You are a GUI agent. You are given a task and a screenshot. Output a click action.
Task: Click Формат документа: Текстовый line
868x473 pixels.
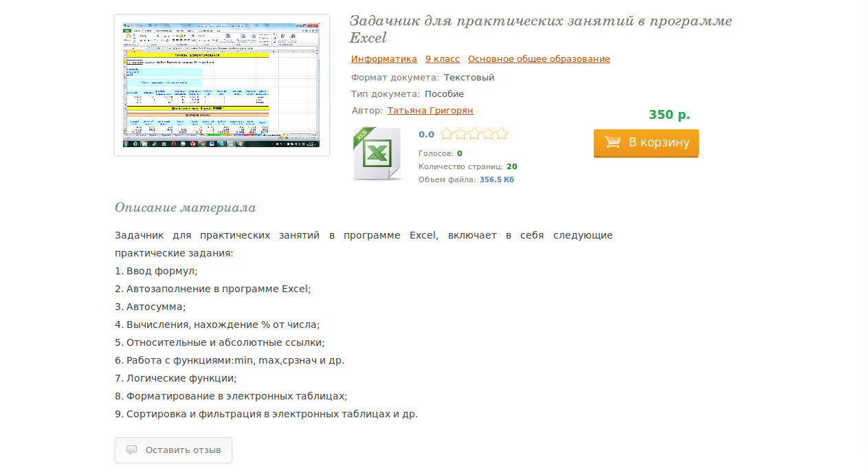[x=423, y=78]
